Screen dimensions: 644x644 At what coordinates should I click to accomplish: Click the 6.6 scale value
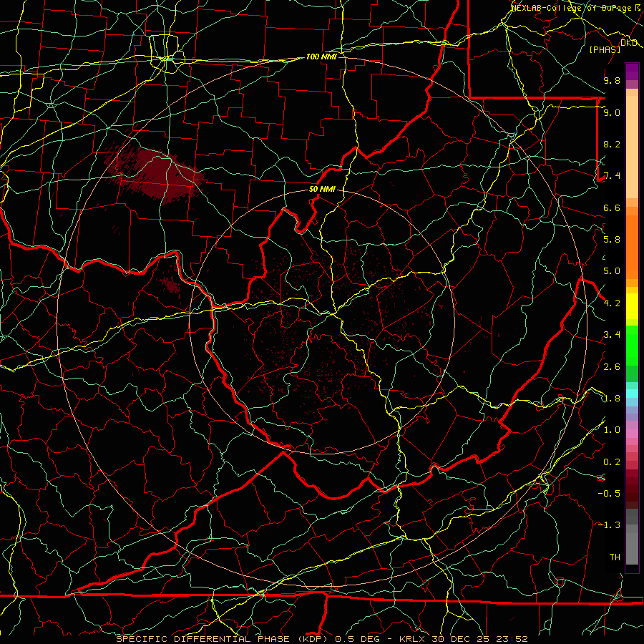[612, 208]
